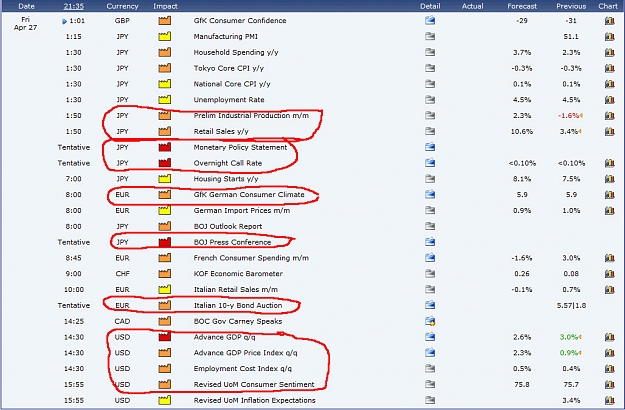The width and height of the screenshot is (625, 410).
Task: Open detail folder for Revised UoM Inflation Expectations
Action: pos(430,400)
